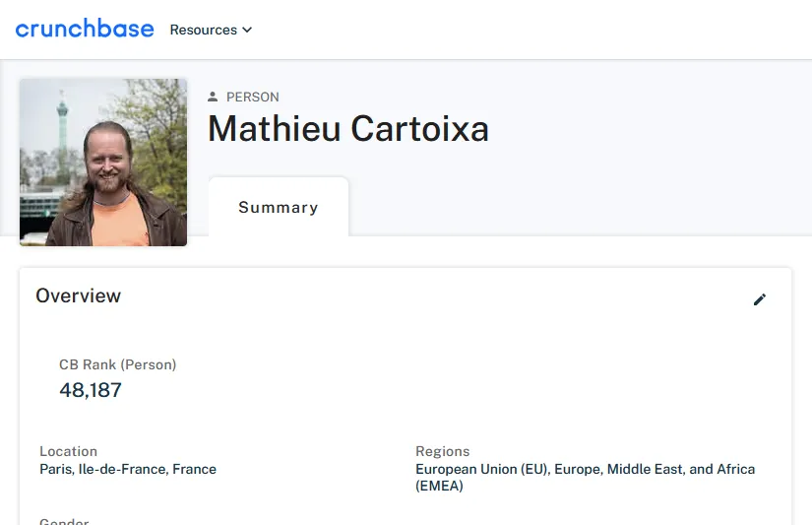Click the Overview section heading
This screenshot has width=812, height=525.
(78, 295)
